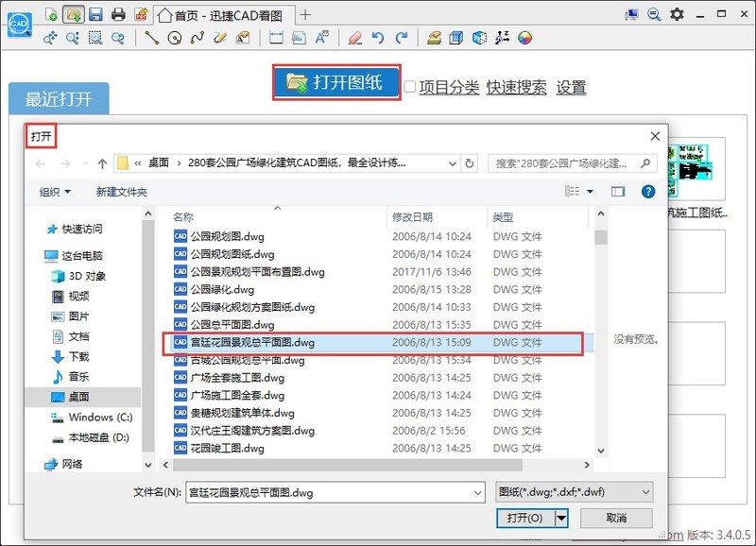Enable the 项目分类 checkbox

[410, 87]
